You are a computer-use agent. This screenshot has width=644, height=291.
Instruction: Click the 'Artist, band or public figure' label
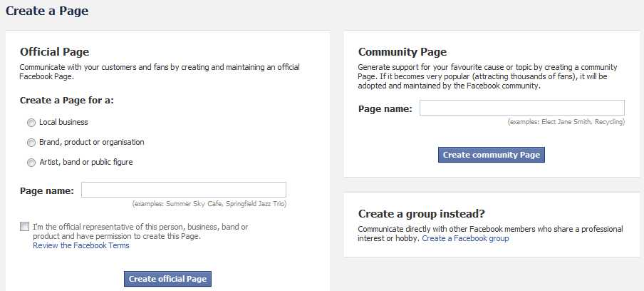85,162
